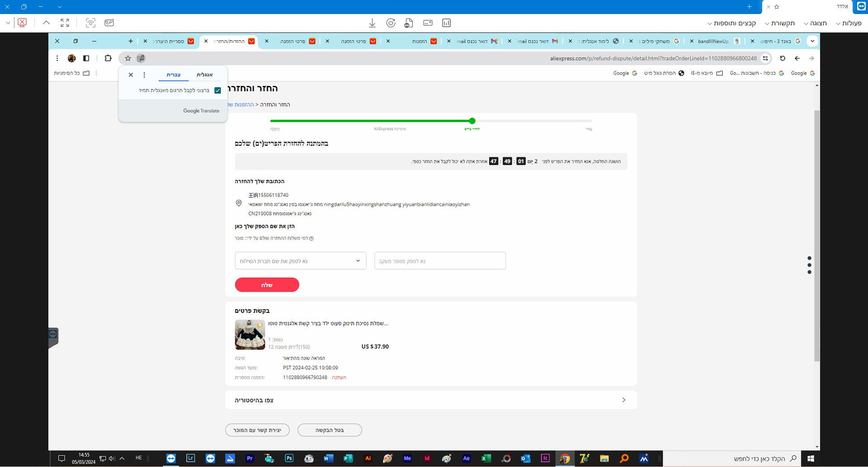Bookmark this page with the star icon

tap(128, 58)
